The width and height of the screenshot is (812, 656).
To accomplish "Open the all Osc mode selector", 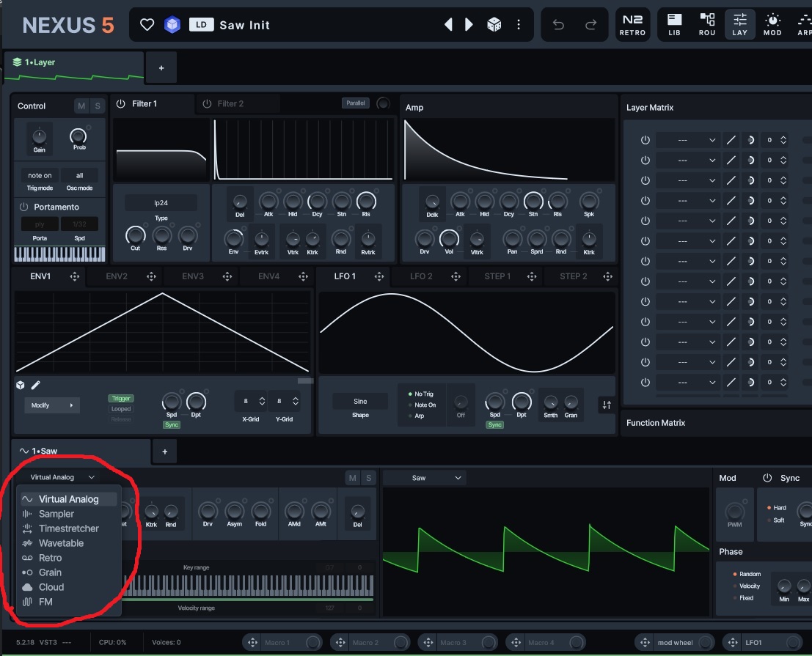I will (x=79, y=176).
